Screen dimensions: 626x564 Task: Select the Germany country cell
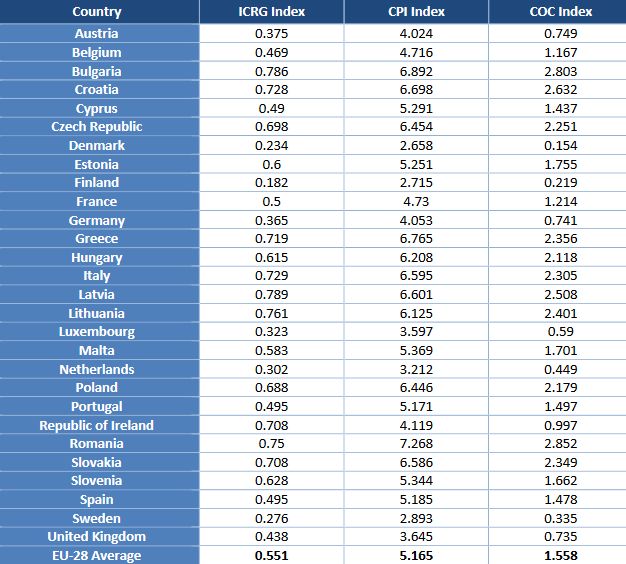[97, 220]
